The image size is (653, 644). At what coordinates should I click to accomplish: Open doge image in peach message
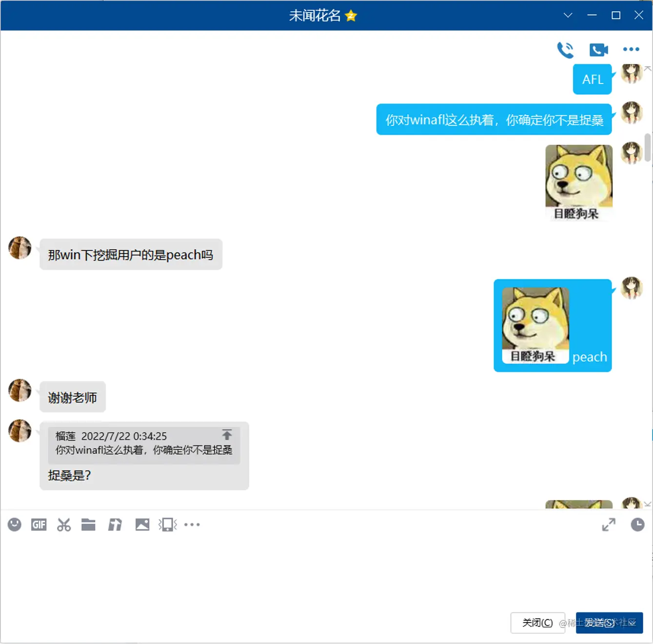535,325
